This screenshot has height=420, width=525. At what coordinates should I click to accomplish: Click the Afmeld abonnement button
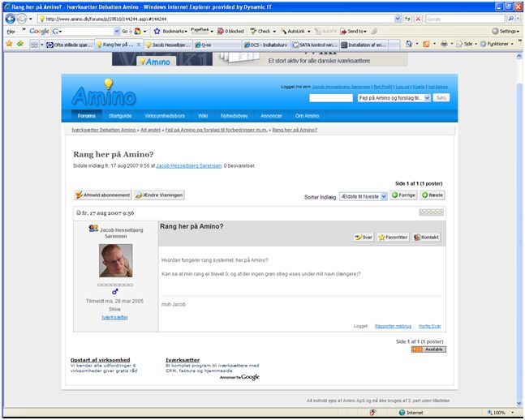pos(103,195)
